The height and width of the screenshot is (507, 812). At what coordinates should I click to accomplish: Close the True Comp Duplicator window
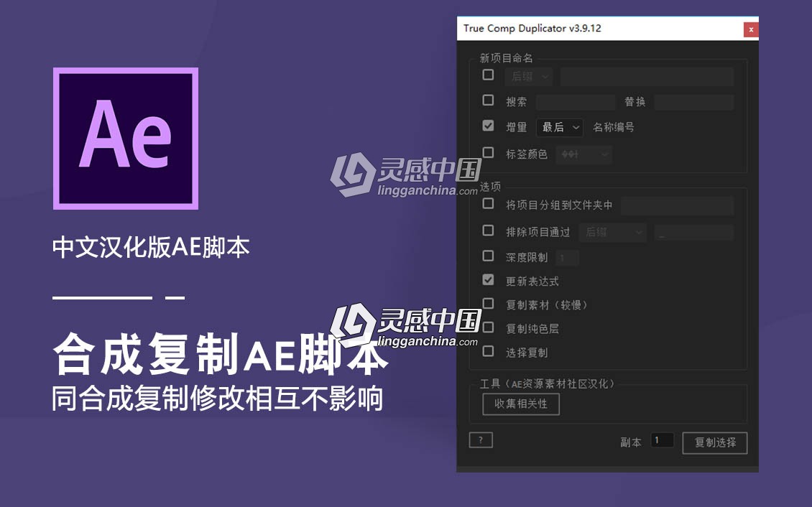point(751,29)
